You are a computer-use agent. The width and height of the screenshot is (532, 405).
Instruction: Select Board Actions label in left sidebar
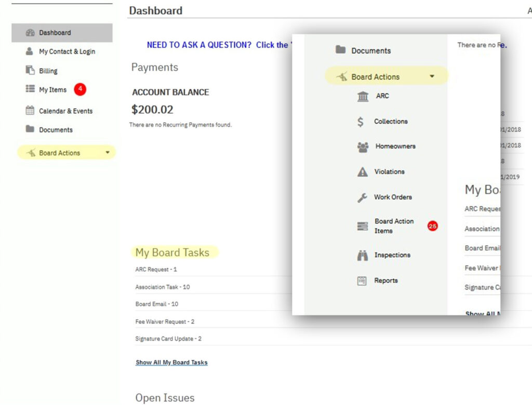click(59, 153)
